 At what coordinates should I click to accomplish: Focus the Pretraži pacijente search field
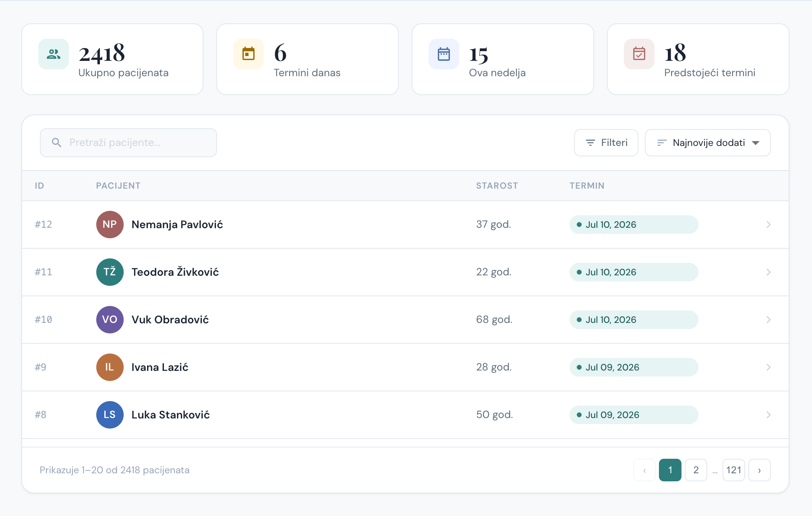(x=128, y=143)
